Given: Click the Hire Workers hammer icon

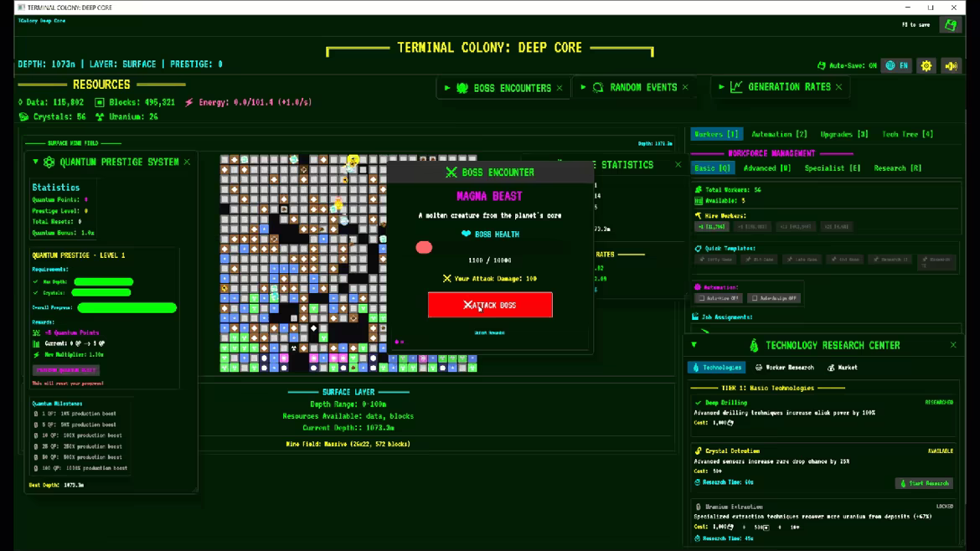Looking at the screenshot, I should [698, 215].
